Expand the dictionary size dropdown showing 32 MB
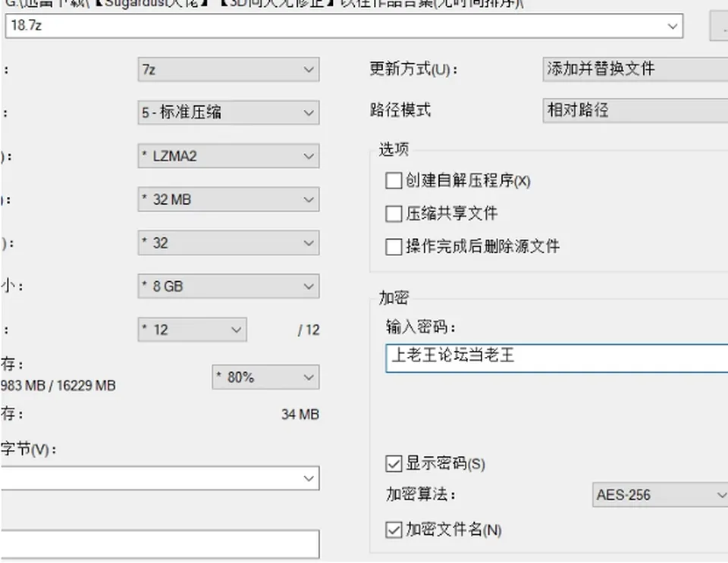The image size is (728, 563). pyautogui.click(x=228, y=199)
